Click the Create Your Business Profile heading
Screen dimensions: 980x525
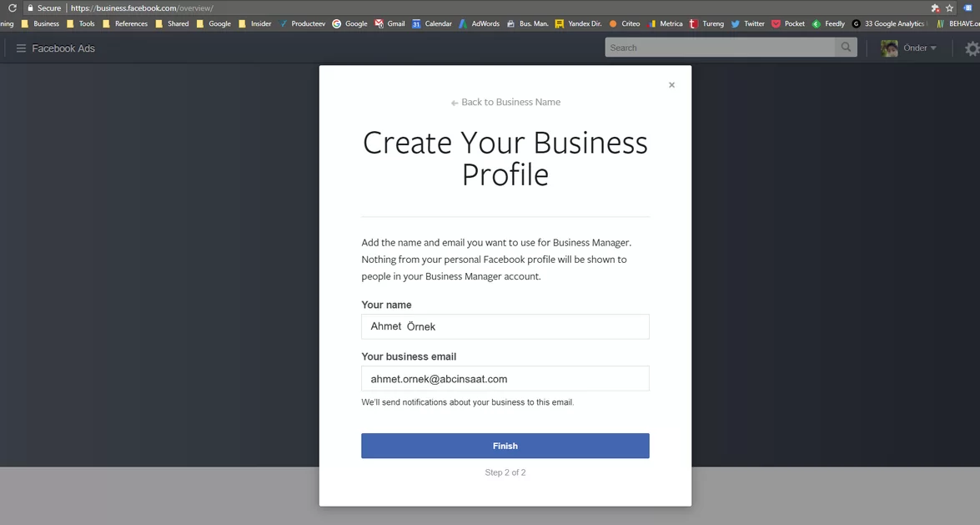(x=505, y=159)
